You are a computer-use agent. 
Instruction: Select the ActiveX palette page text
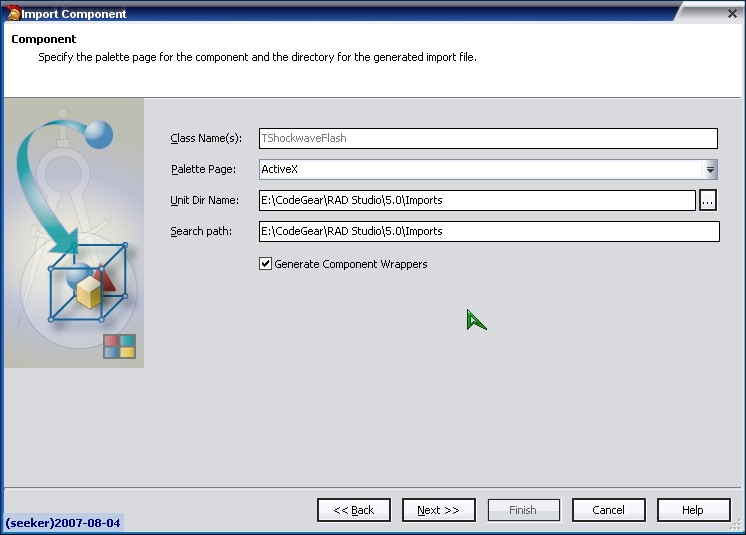pyautogui.click(x=280, y=169)
